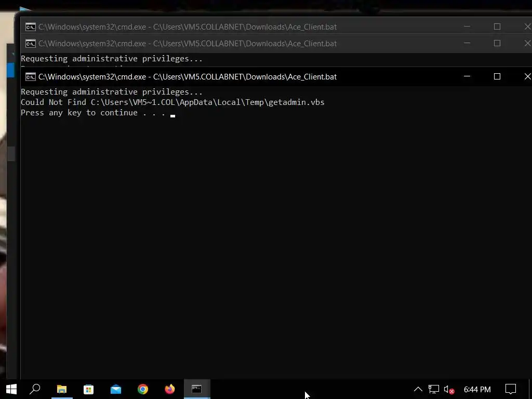
Task: Click topmost background cmd window icon
Action: [x=31, y=27]
